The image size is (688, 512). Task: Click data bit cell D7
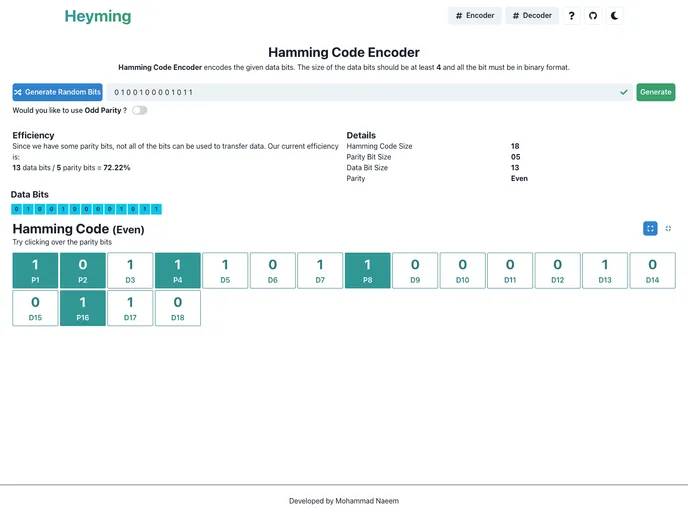320,270
